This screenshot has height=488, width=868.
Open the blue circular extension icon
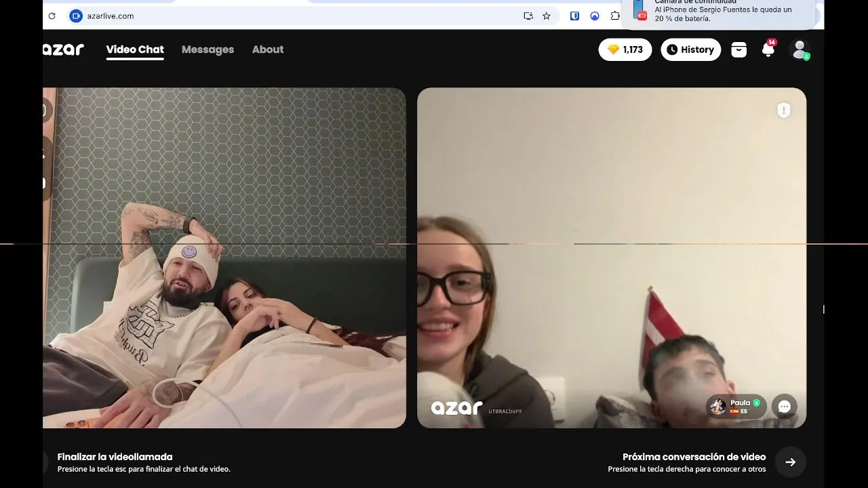point(595,16)
